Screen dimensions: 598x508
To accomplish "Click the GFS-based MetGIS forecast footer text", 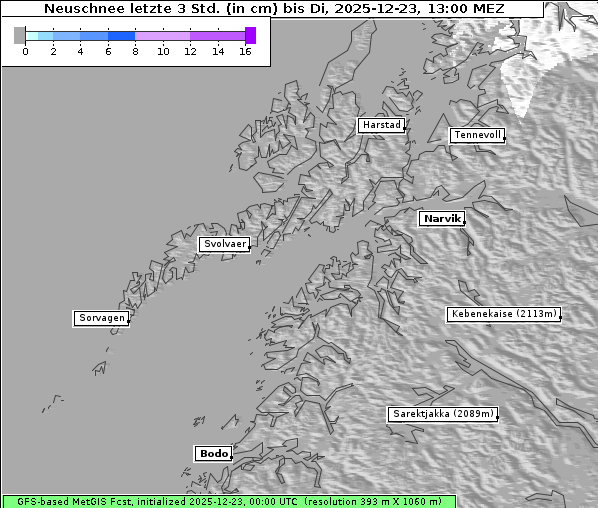I will [x=229, y=502].
